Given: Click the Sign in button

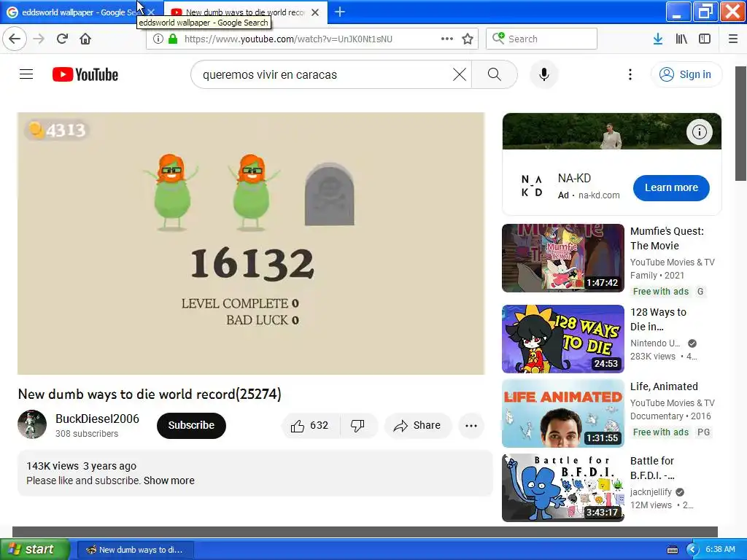Looking at the screenshot, I should pos(686,74).
